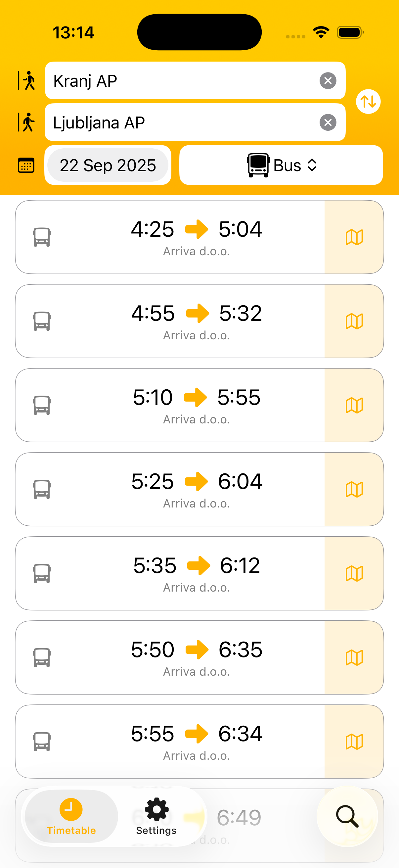This screenshot has height=868, width=399.
Task: Switch to the Settings tab
Action: tap(156, 816)
